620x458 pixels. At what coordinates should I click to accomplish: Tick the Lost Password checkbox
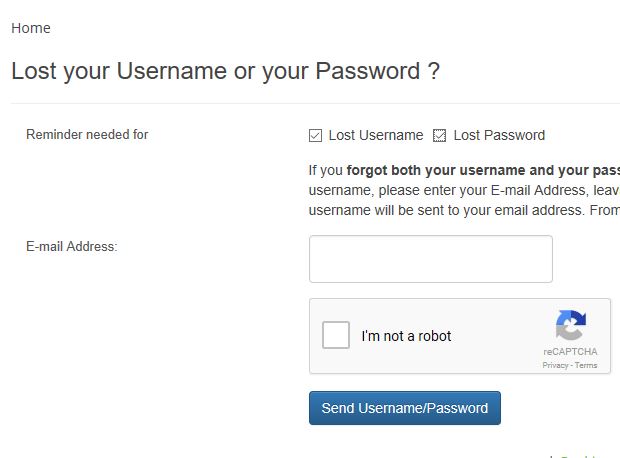tap(439, 136)
